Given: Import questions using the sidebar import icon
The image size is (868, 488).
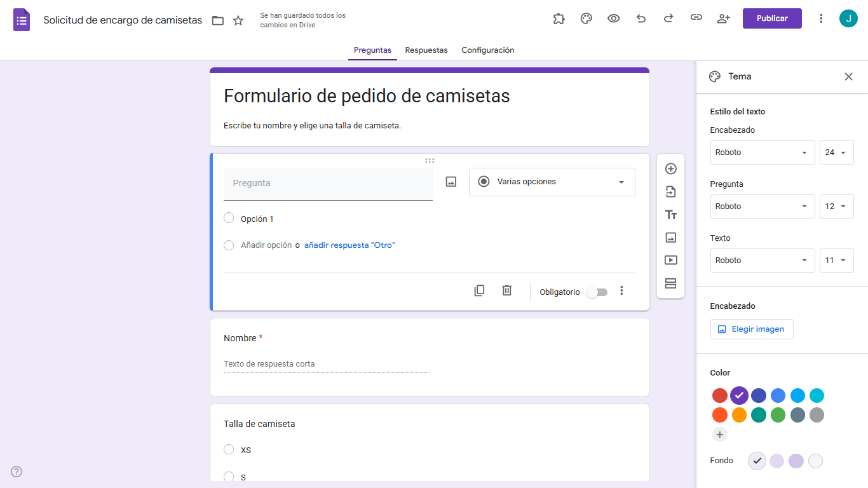Looking at the screenshot, I should coord(670,191).
